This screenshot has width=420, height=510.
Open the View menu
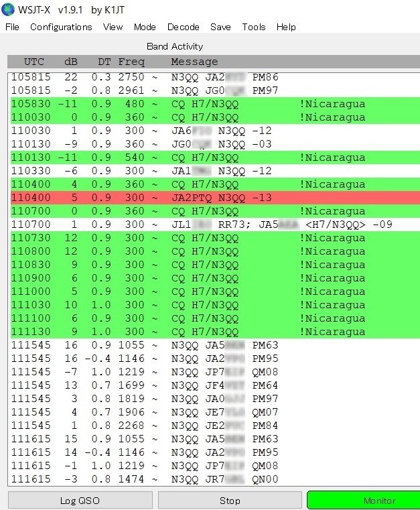[x=113, y=27]
